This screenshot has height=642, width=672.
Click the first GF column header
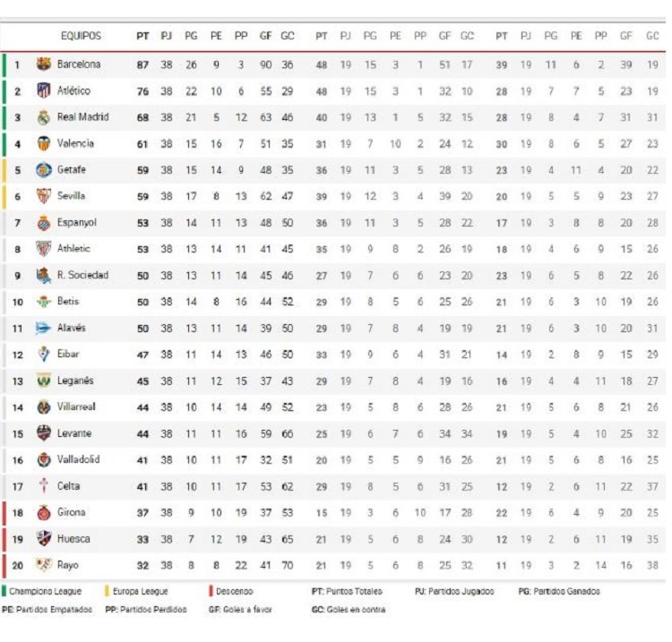tap(266, 37)
